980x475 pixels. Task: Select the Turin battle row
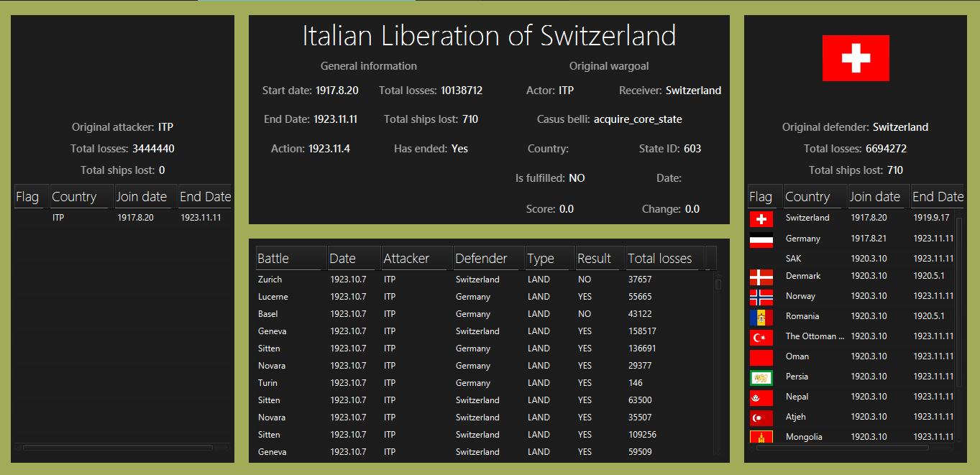tap(484, 383)
